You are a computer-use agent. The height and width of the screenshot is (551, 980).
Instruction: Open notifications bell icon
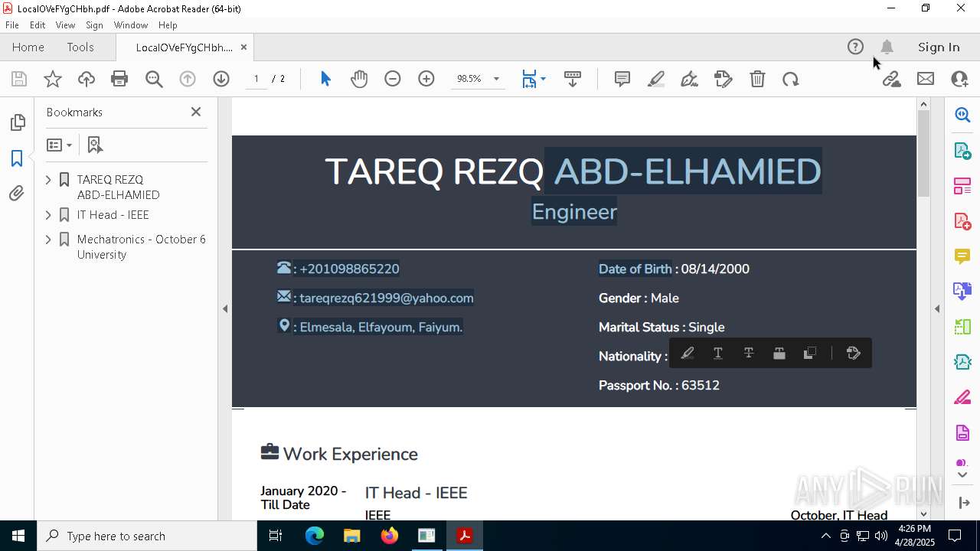tap(887, 47)
